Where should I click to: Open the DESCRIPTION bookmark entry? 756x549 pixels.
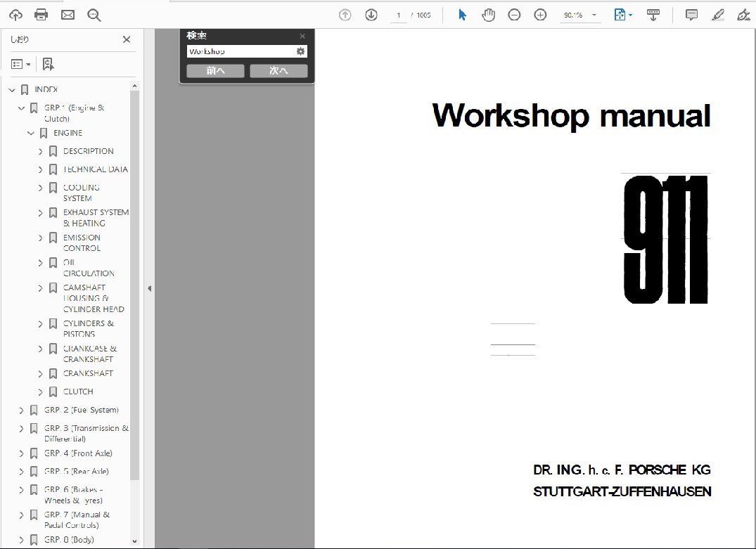point(88,151)
